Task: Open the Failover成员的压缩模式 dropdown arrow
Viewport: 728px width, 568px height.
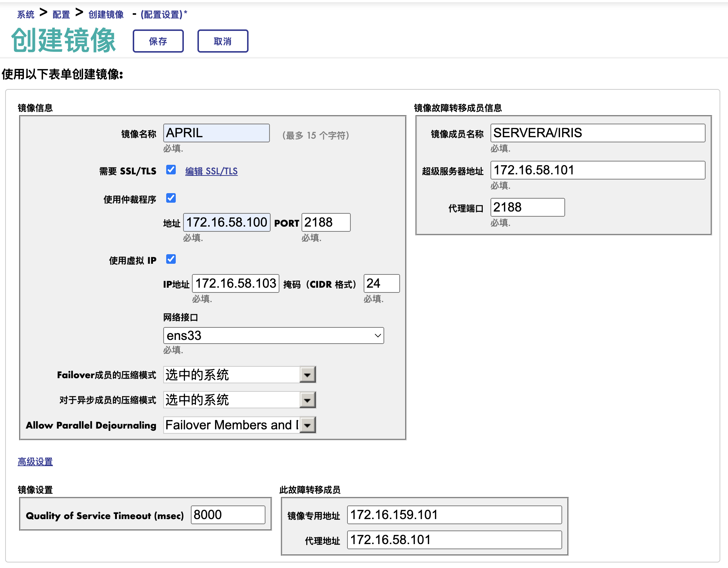Action: tap(308, 375)
